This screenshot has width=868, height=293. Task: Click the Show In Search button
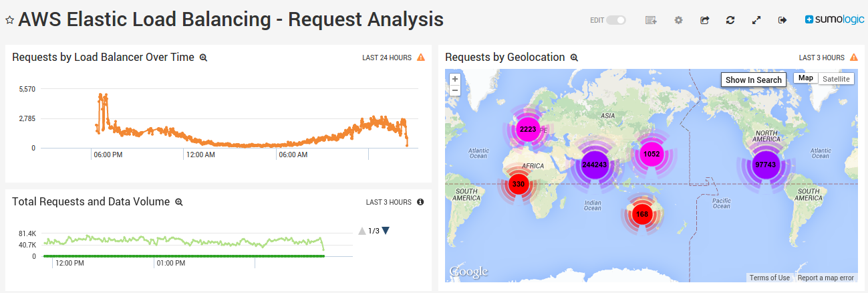[753, 80]
